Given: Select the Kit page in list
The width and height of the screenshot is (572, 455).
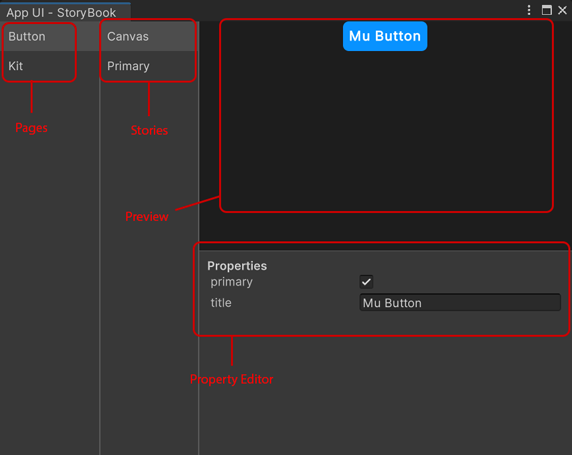Looking at the screenshot, I should [x=49, y=66].
